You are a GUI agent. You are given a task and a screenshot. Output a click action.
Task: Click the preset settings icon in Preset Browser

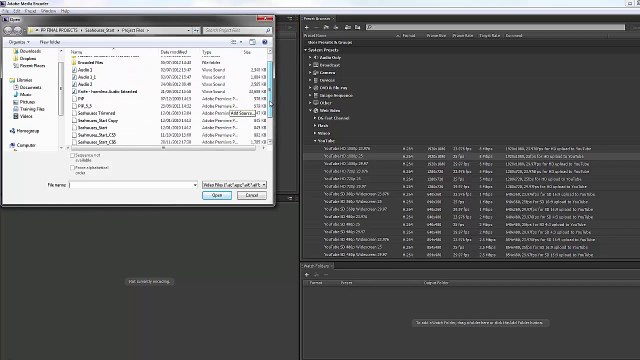click(336, 27)
